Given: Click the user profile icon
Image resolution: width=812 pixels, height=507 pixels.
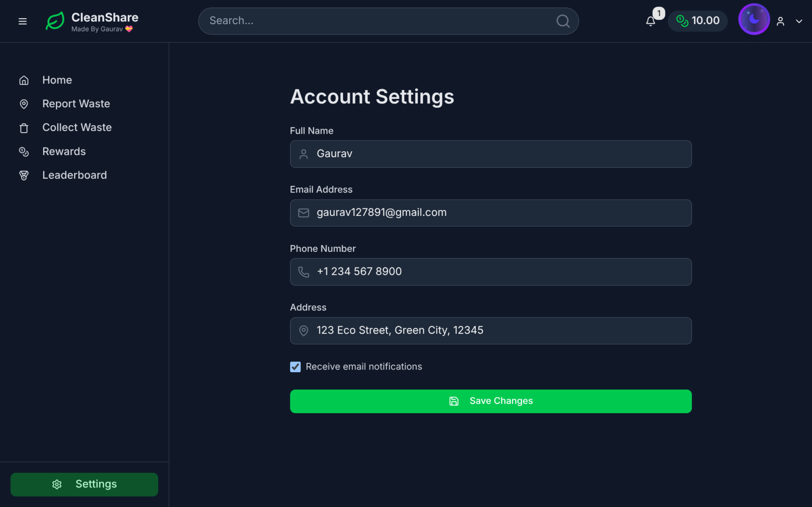Looking at the screenshot, I should 781,21.
